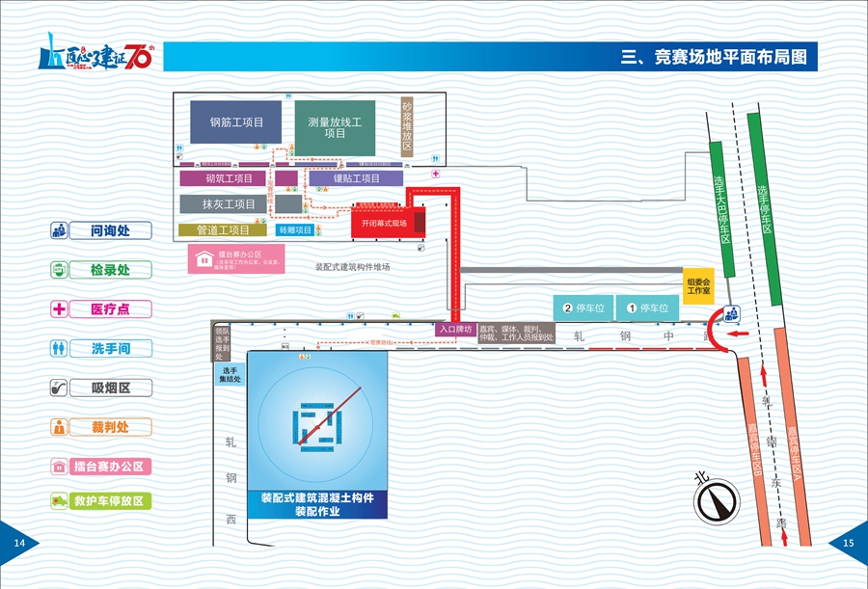Click the 吸烟区 smoking pipe legend icon
Image resolution: width=868 pixels, height=589 pixels.
tap(59, 388)
